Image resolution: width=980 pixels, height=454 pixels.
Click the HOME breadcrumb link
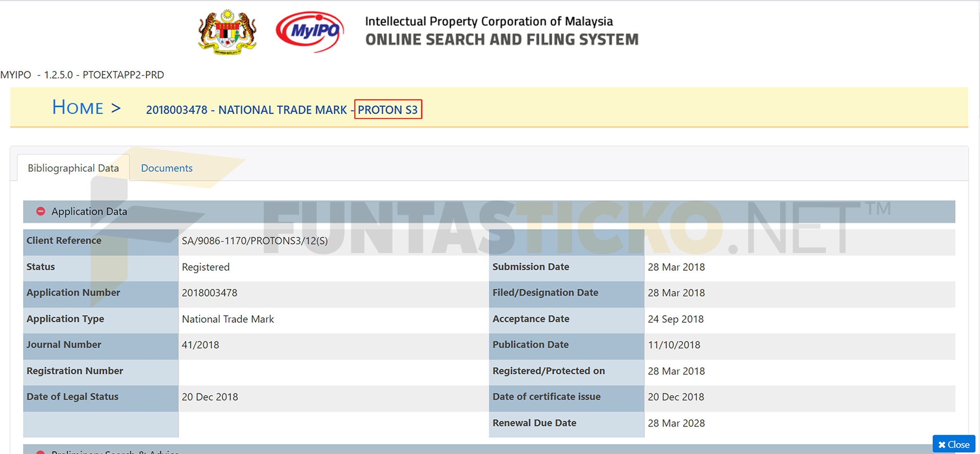(78, 108)
